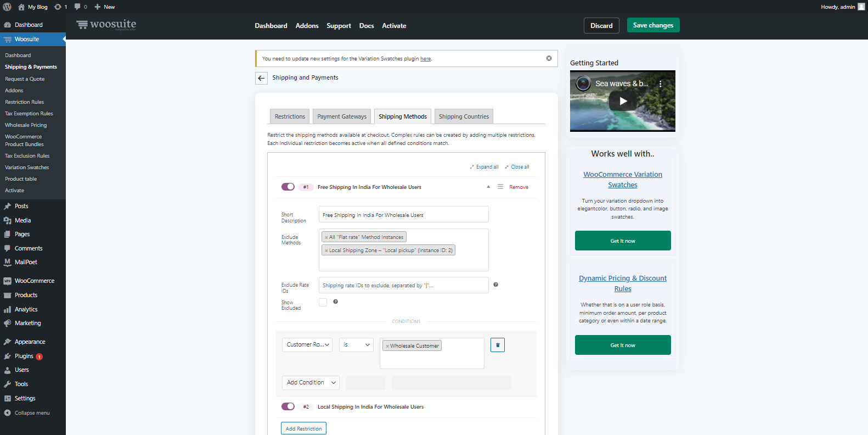Remove restriction #1
This screenshot has height=435, width=868.
[518, 187]
